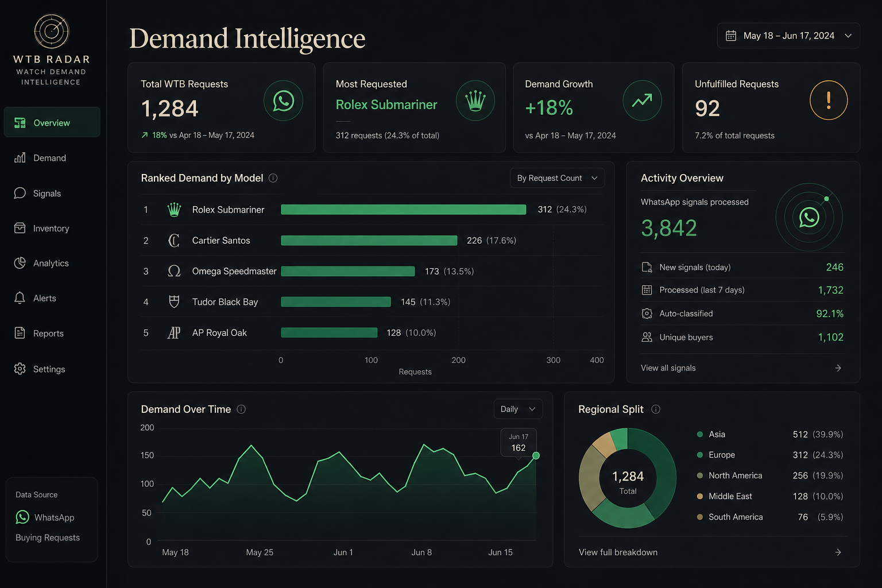Click the Rolex Submariner most requested link
Image resolution: width=882 pixels, height=588 pixels.
point(386,105)
